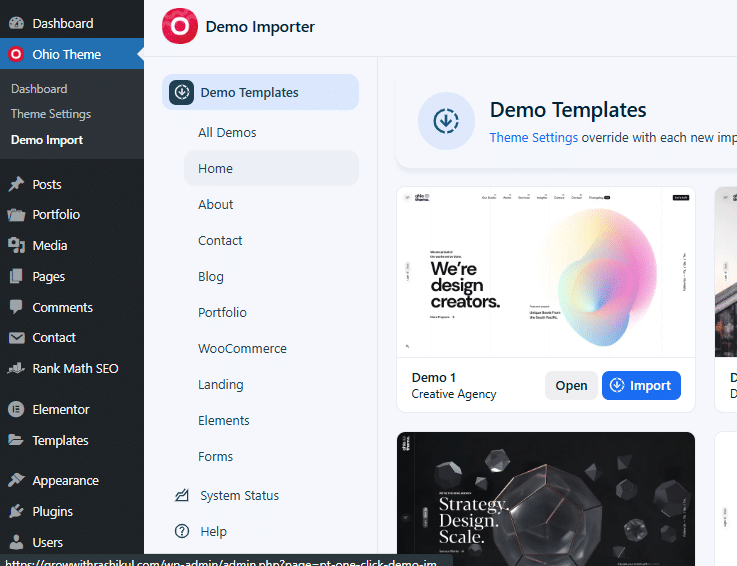737x566 pixels.
Task: Select the WooCommerce demo category
Action: (x=242, y=349)
